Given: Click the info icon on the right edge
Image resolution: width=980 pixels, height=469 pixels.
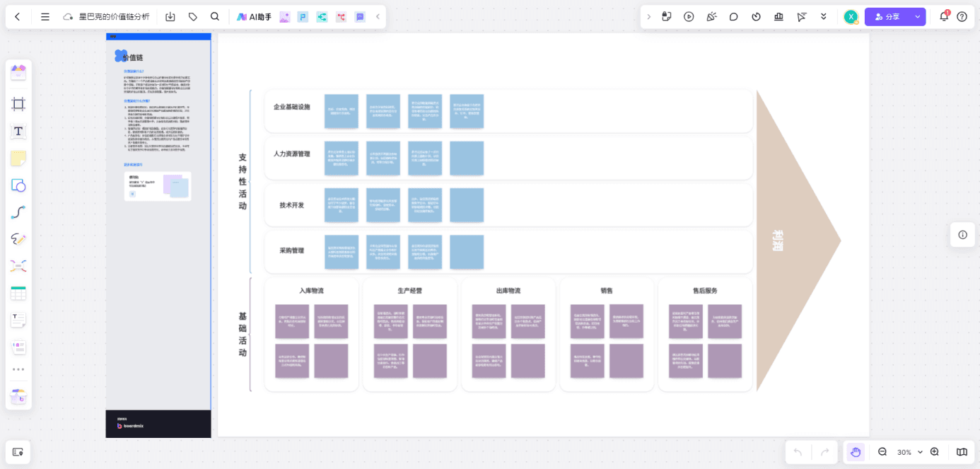Looking at the screenshot, I should click(x=962, y=235).
